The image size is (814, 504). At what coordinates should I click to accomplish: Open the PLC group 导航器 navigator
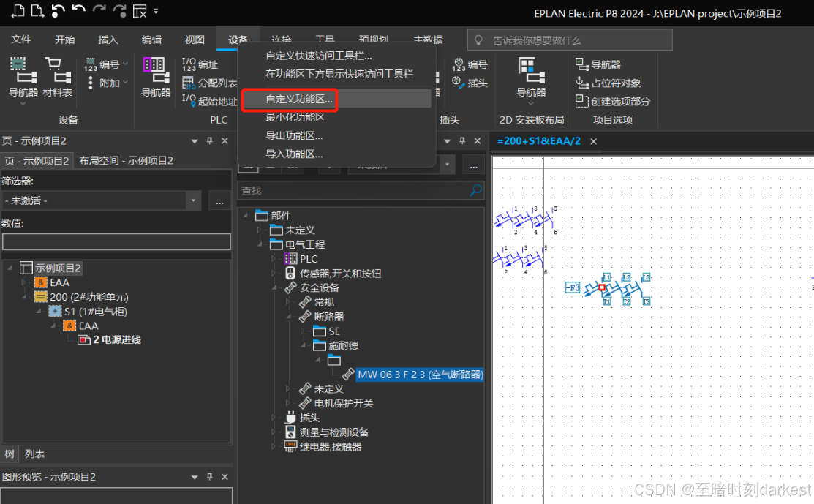[156, 78]
